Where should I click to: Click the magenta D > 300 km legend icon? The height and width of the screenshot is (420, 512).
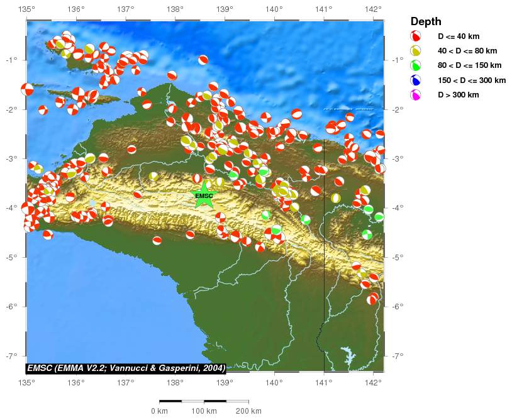(415, 95)
